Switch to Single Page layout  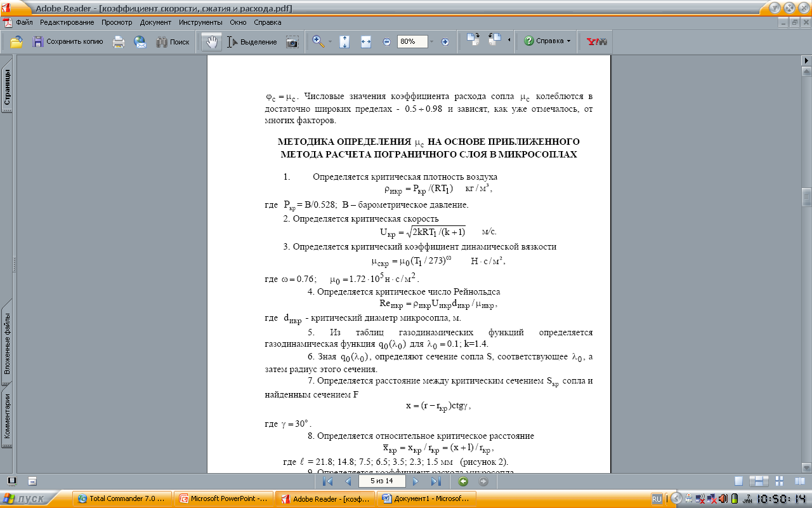pos(738,482)
